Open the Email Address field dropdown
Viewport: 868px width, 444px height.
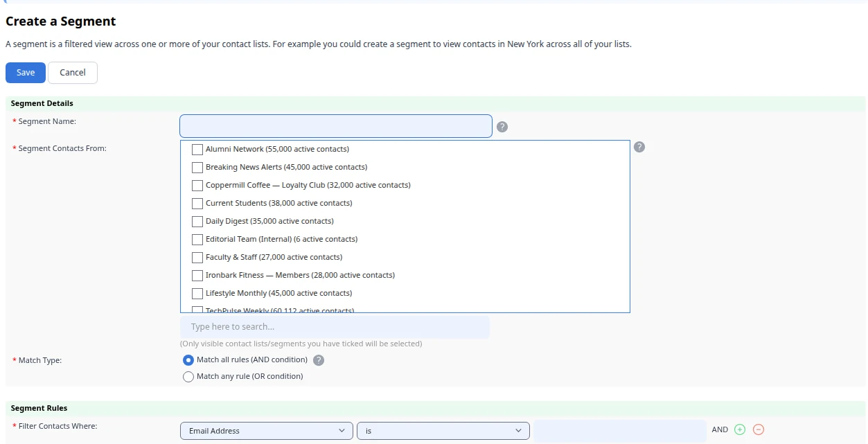[x=267, y=431]
